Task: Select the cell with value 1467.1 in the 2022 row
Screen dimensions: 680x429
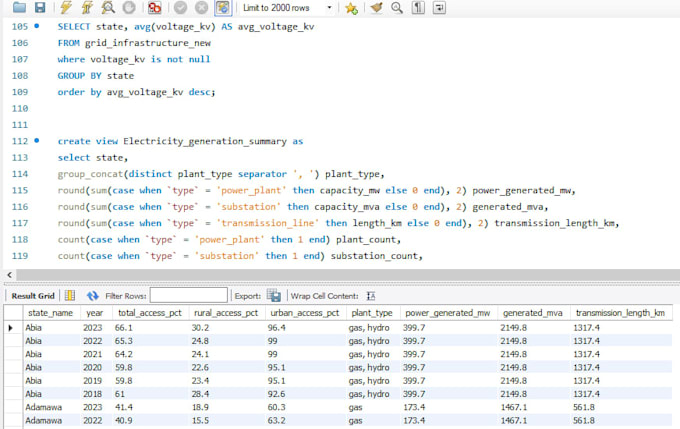Action: (x=533, y=421)
